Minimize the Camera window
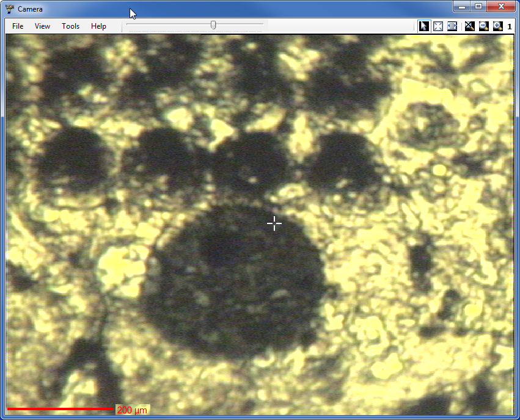This screenshot has width=520, height=420. pos(462,6)
